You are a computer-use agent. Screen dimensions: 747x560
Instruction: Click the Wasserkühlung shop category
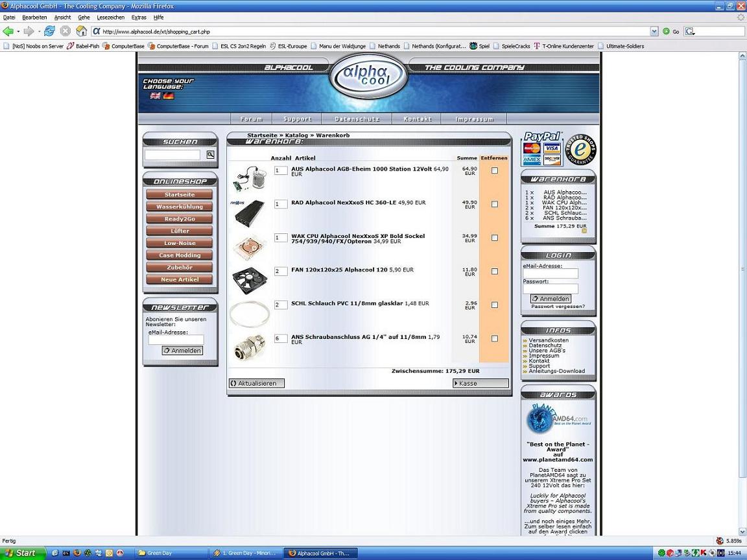coord(180,207)
